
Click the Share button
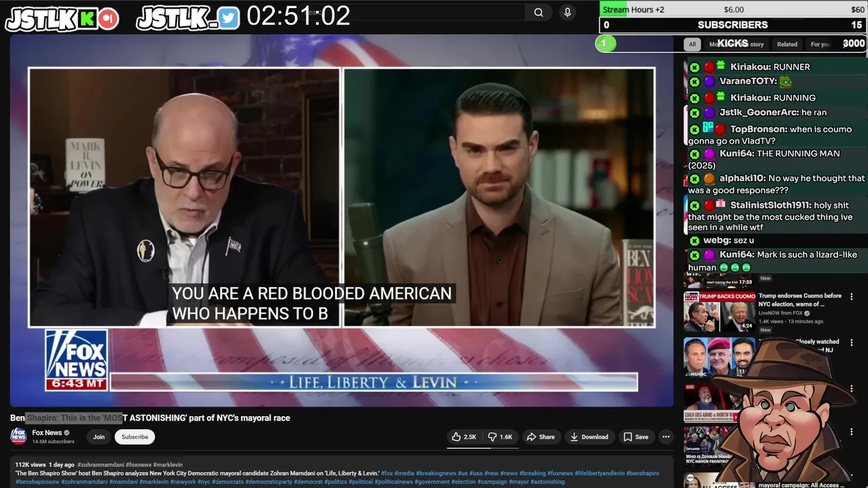[x=540, y=437]
